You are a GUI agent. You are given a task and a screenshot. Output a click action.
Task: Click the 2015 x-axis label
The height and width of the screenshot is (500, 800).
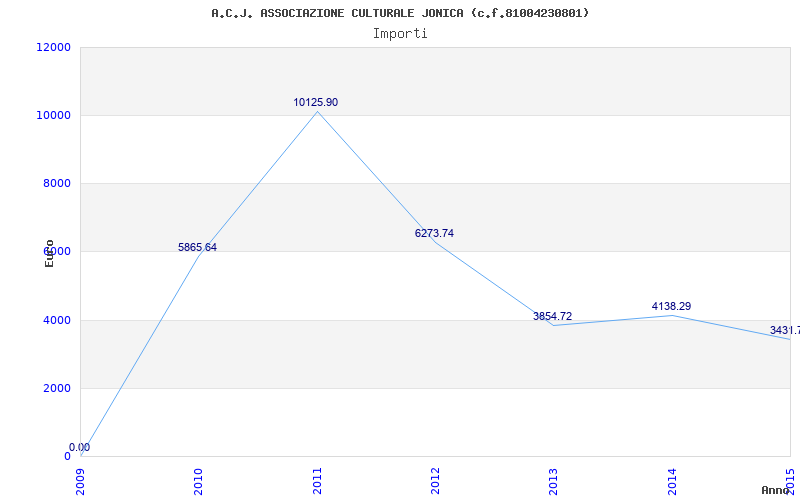coord(790,482)
